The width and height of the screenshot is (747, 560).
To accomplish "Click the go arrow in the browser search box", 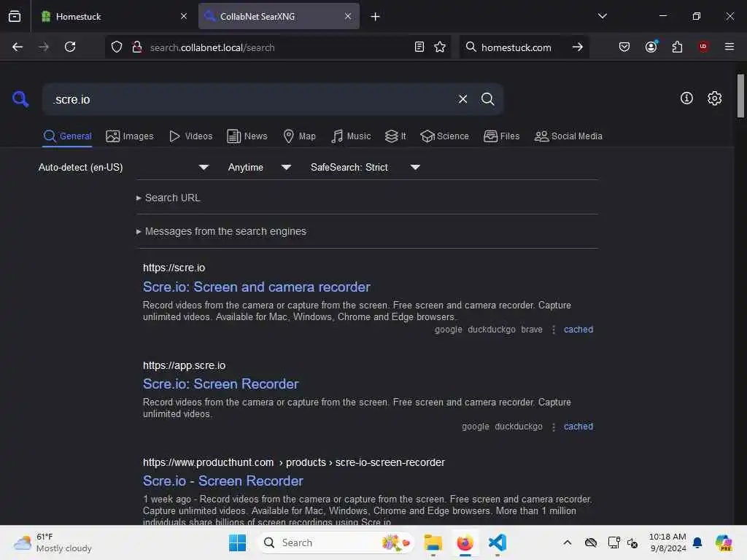I will tap(578, 47).
